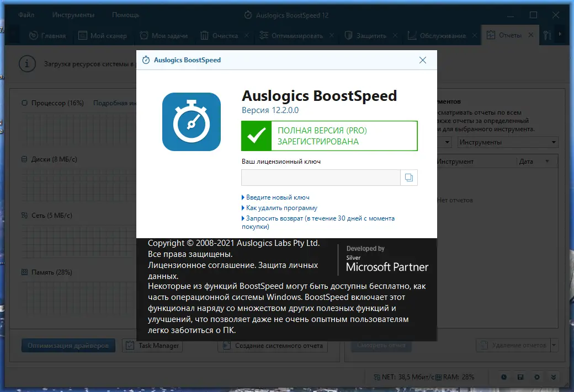574x392 pixels.
Task: Select the Отчеты tab
Action: coord(504,35)
